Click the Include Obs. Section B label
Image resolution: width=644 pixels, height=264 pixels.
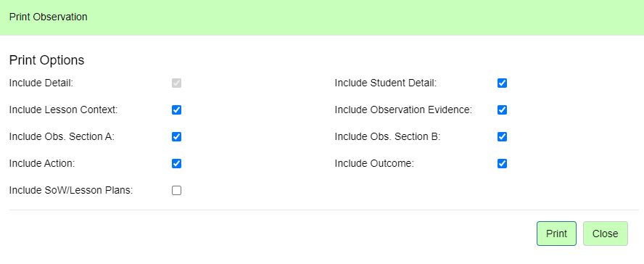pos(387,137)
